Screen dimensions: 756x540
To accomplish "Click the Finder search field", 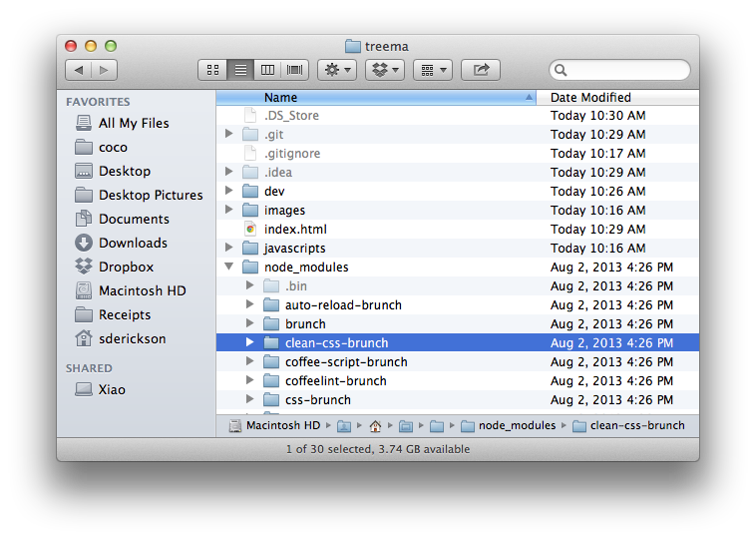I will 619,71.
